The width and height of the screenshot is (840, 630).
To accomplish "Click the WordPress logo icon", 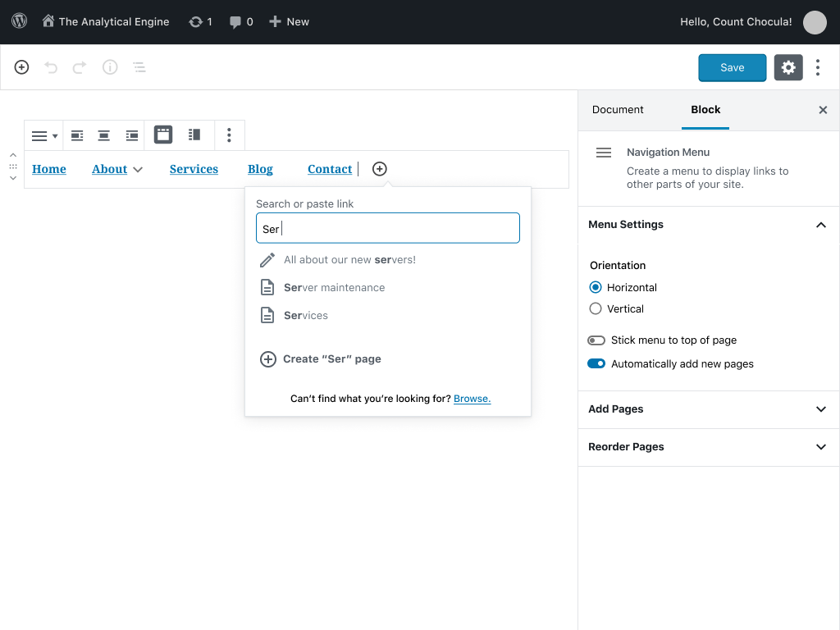I will [20, 21].
